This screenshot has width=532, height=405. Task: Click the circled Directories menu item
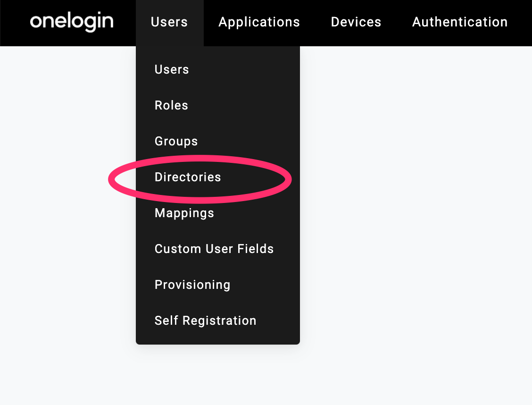point(188,177)
